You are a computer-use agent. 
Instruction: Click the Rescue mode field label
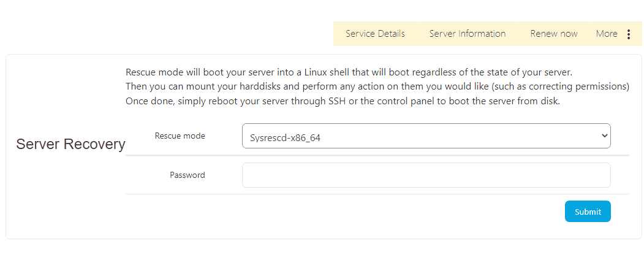coord(180,136)
